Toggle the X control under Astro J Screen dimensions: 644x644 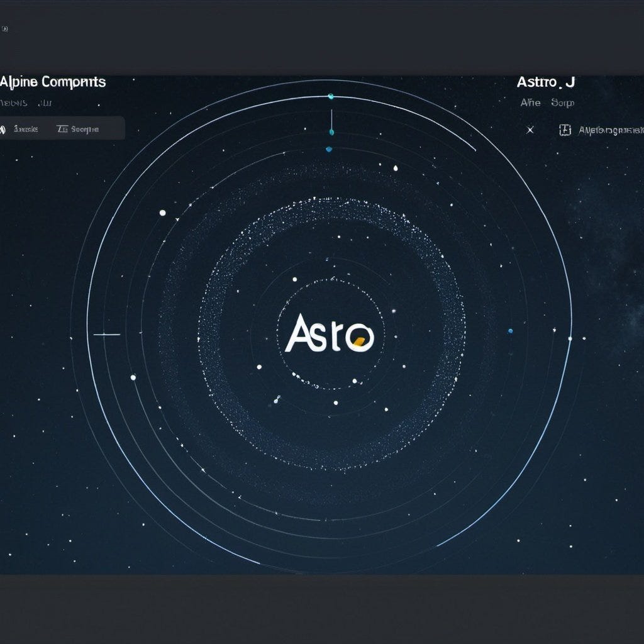(x=530, y=130)
